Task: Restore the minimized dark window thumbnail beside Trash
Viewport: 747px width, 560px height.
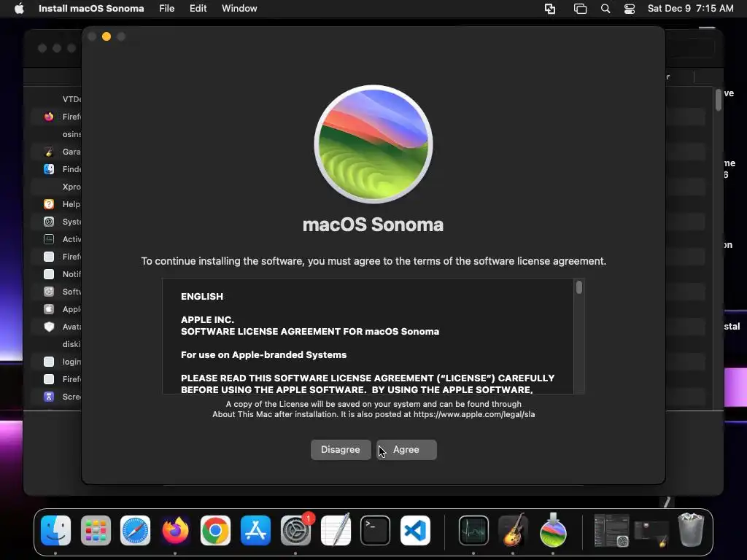Action: 651,533
